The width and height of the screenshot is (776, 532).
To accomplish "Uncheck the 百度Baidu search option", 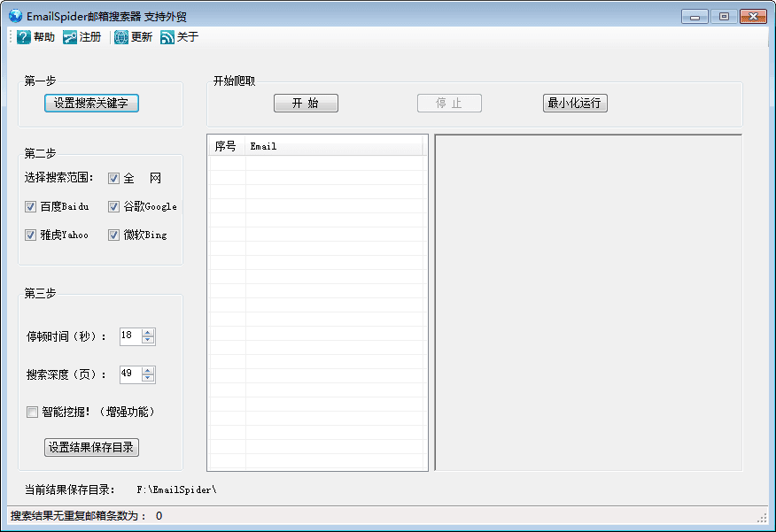I will click(31, 206).
